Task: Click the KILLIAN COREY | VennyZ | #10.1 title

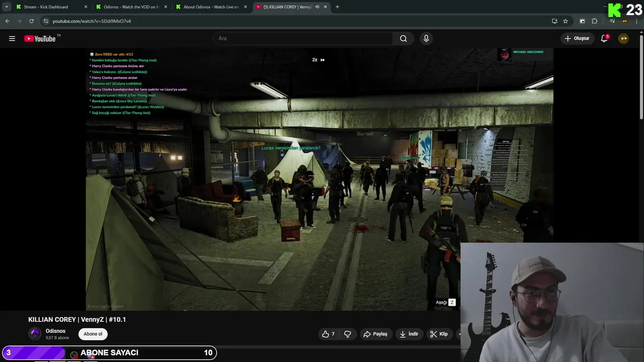Action: click(x=77, y=319)
